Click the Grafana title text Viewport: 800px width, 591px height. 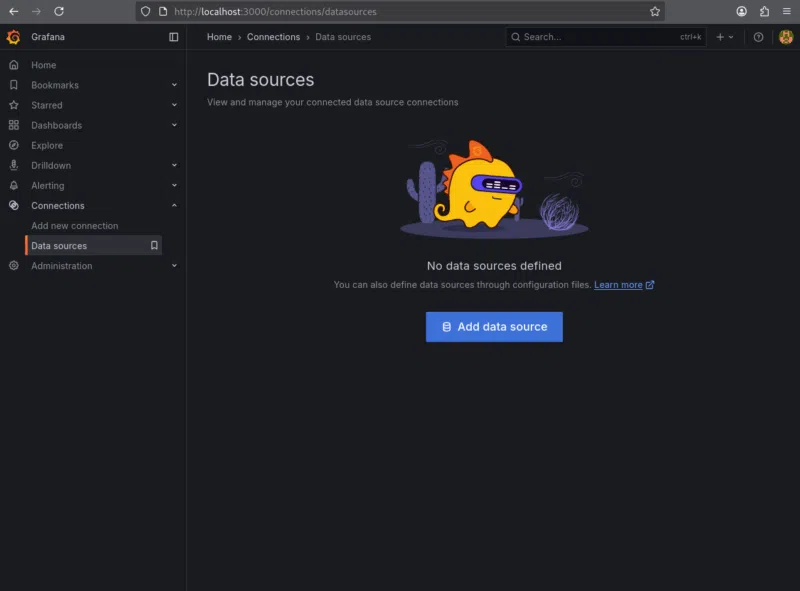pos(48,37)
